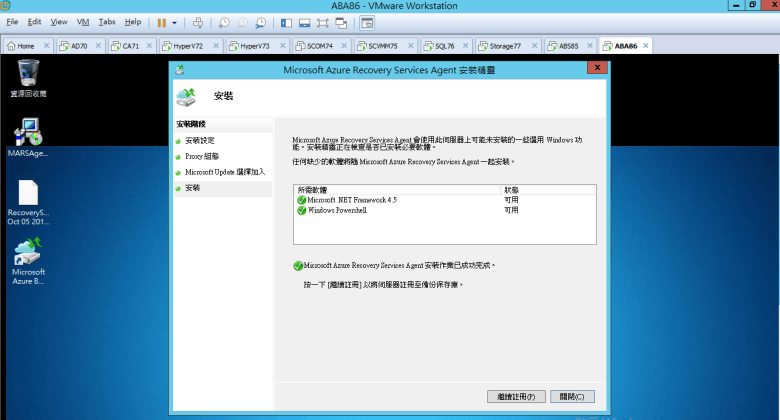The image size is (780, 420).
Task: Open the View menu
Action: pyautogui.click(x=59, y=21)
